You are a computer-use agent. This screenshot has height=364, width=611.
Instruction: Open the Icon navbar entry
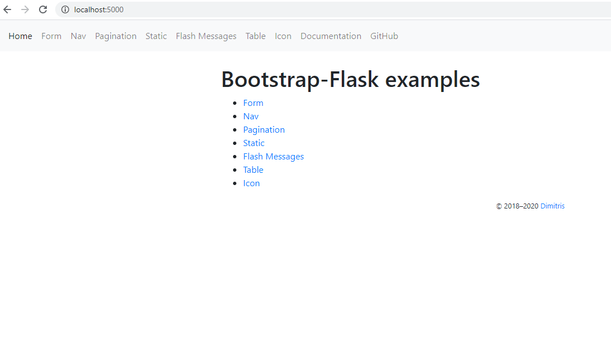(283, 36)
